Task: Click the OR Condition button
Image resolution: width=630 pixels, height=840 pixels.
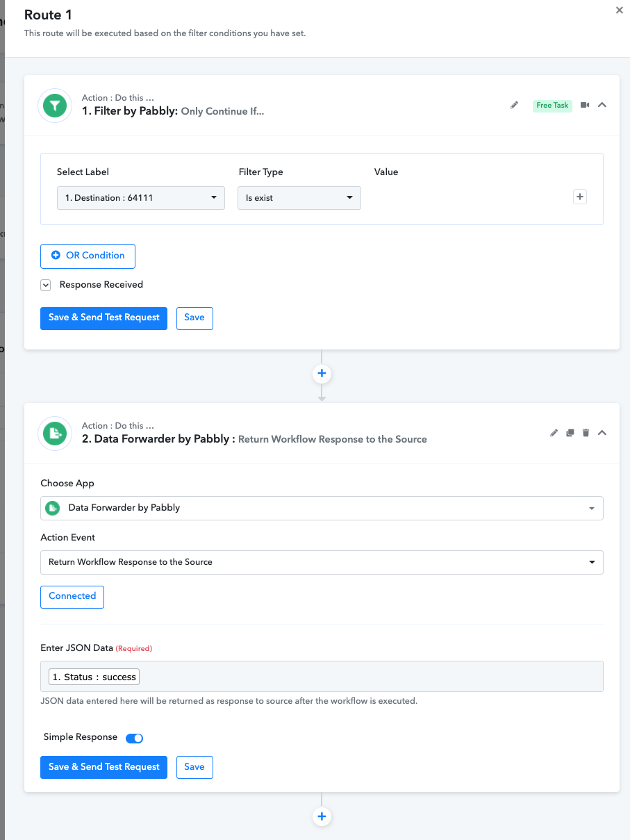Action: [88, 256]
